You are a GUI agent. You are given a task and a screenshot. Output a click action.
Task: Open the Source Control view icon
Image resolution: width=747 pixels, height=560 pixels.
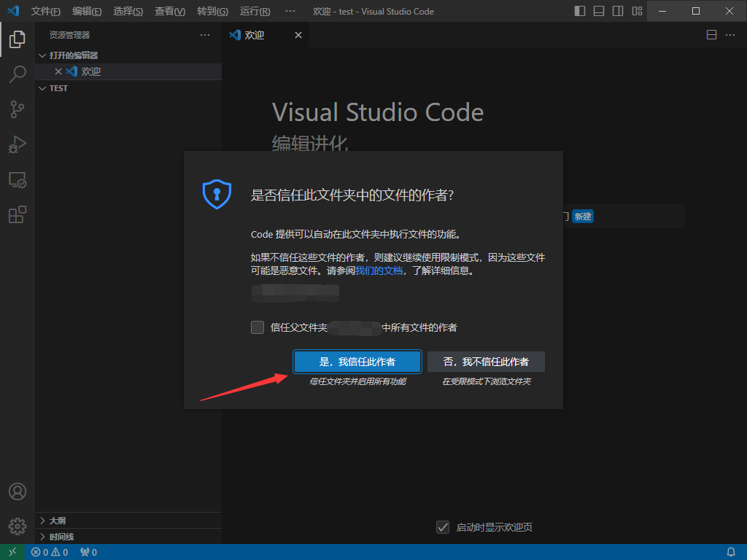(18, 109)
